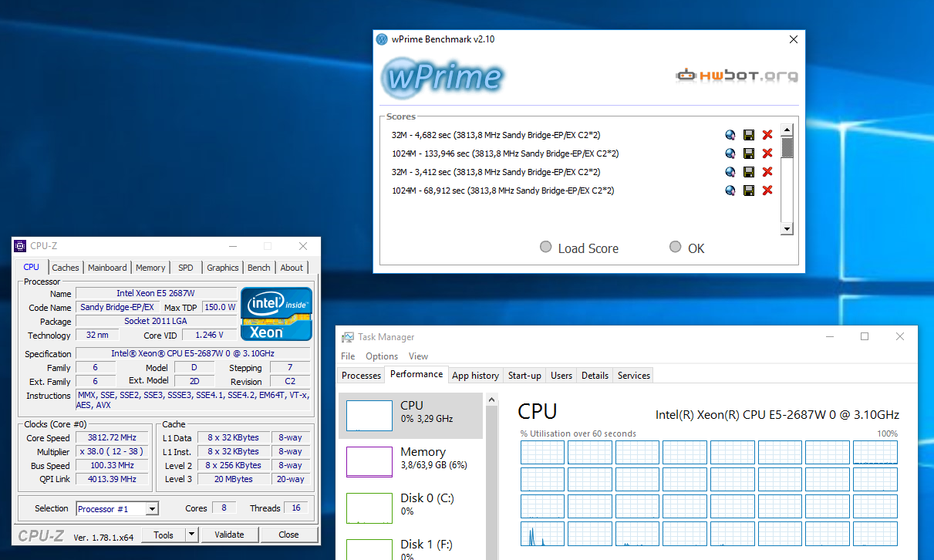Switch to the Bench tab

click(x=259, y=268)
